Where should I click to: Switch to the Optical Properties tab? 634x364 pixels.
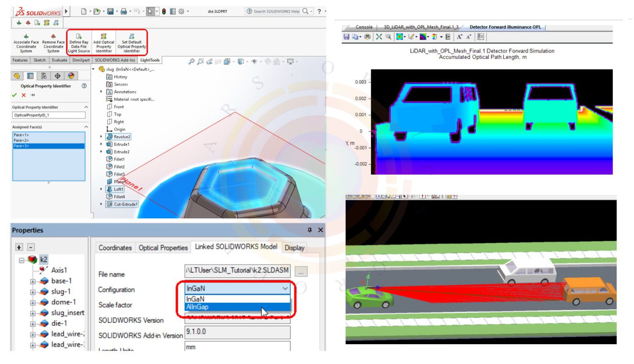163,248
